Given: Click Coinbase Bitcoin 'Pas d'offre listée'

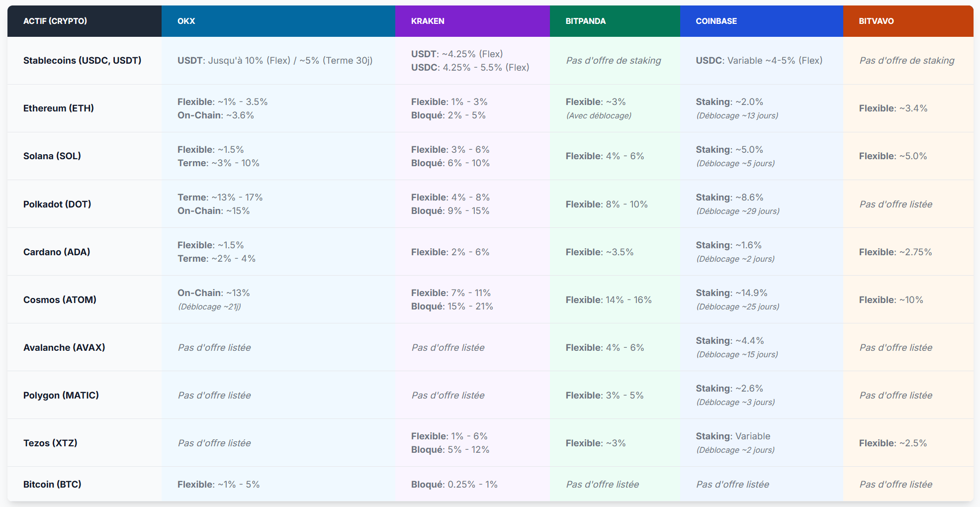Looking at the screenshot, I should (732, 485).
